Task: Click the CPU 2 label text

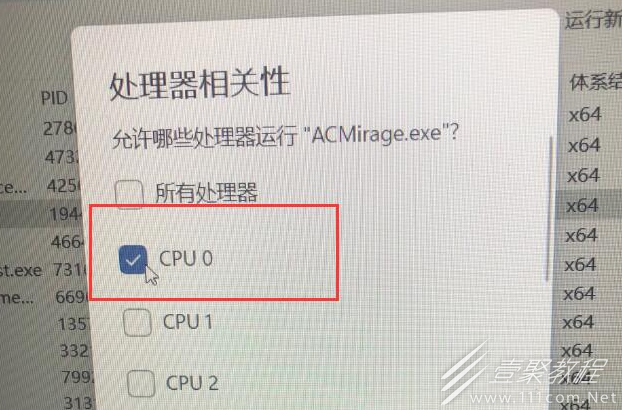Action: pos(192,383)
